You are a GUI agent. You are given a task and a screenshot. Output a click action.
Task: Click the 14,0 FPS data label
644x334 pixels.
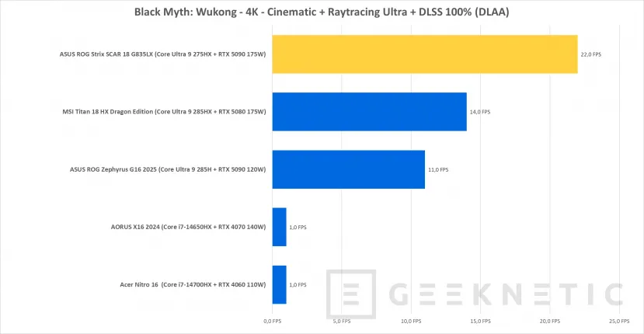[480, 112]
